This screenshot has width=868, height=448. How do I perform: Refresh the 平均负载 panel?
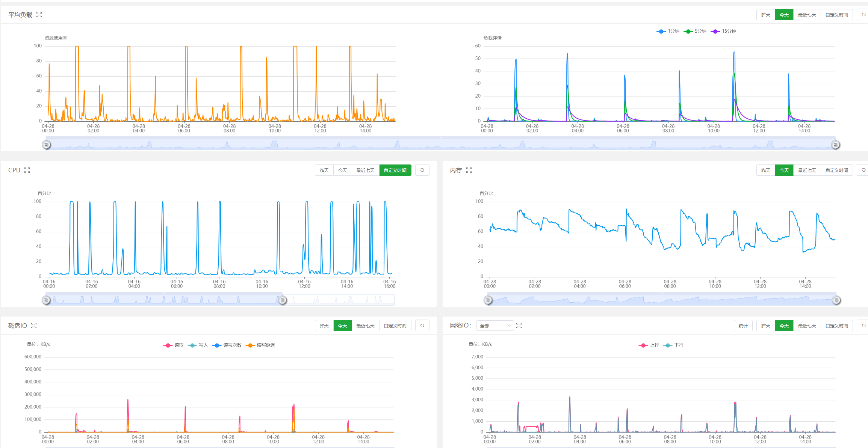(x=863, y=15)
